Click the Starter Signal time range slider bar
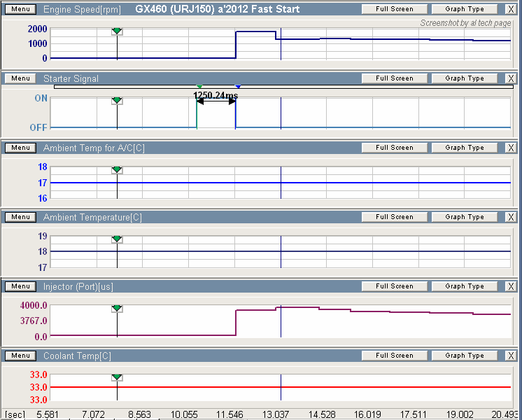This screenshot has width=522, height=420. [x=350, y=86]
